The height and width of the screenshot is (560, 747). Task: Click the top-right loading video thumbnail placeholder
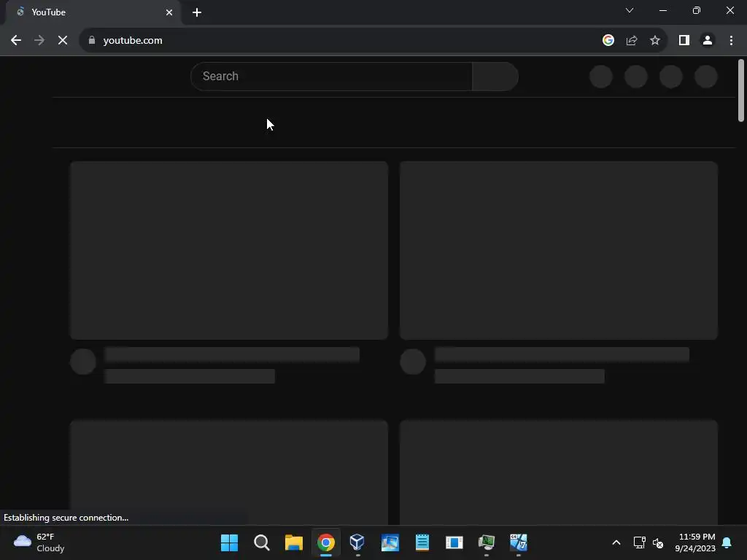pyautogui.click(x=559, y=251)
